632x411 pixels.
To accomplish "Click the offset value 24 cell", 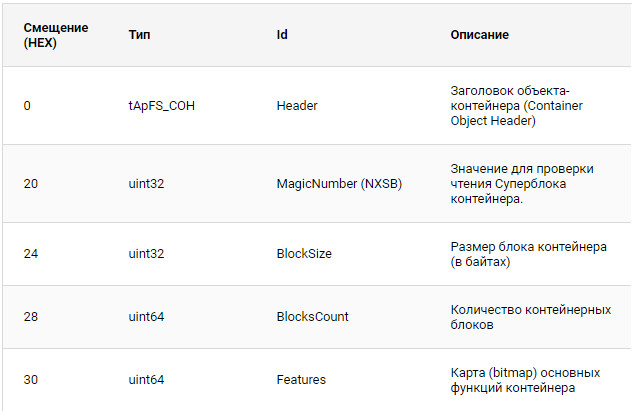I will (x=30, y=254).
